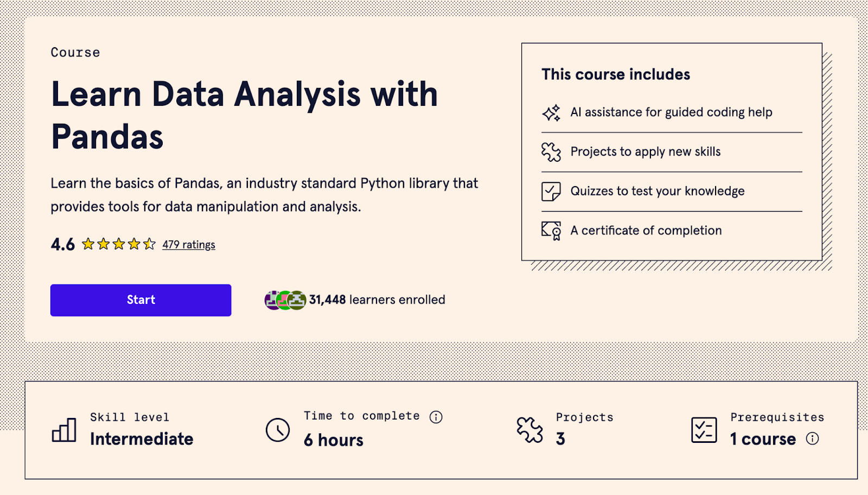Screen dimensions: 868x495
Task: Click A certificate of completion text
Action: coord(646,231)
